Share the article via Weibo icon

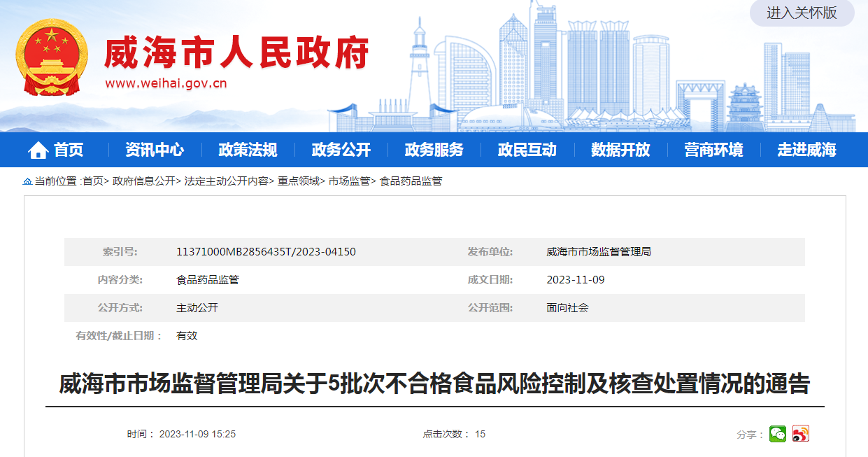[801, 434]
